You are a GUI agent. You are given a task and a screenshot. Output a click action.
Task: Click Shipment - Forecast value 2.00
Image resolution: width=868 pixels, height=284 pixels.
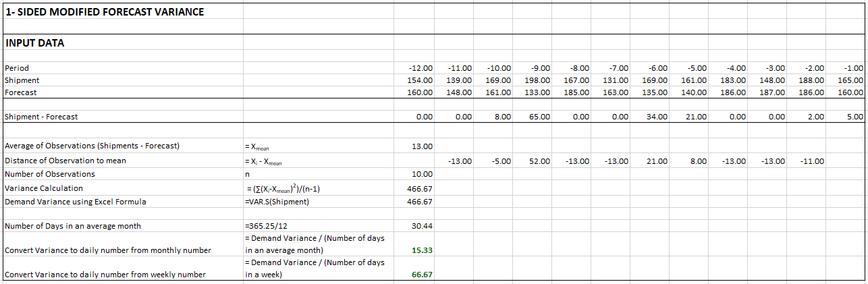[806, 117]
